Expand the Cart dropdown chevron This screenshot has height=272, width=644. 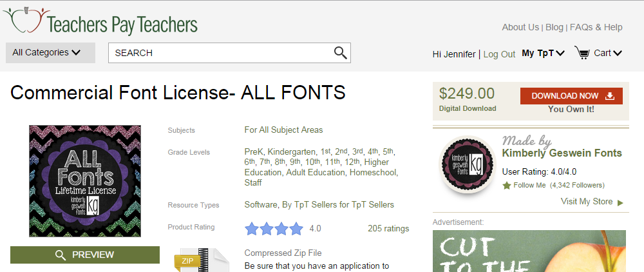(x=618, y=53)
